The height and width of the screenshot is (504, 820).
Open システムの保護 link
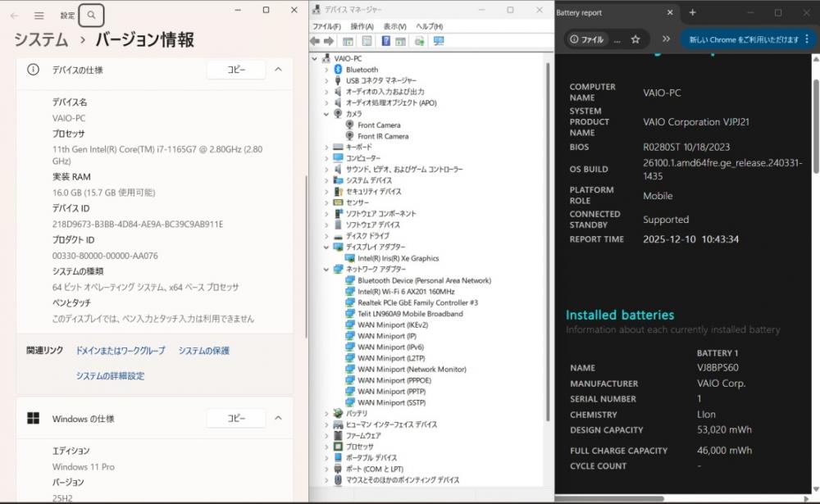(204, 351)
